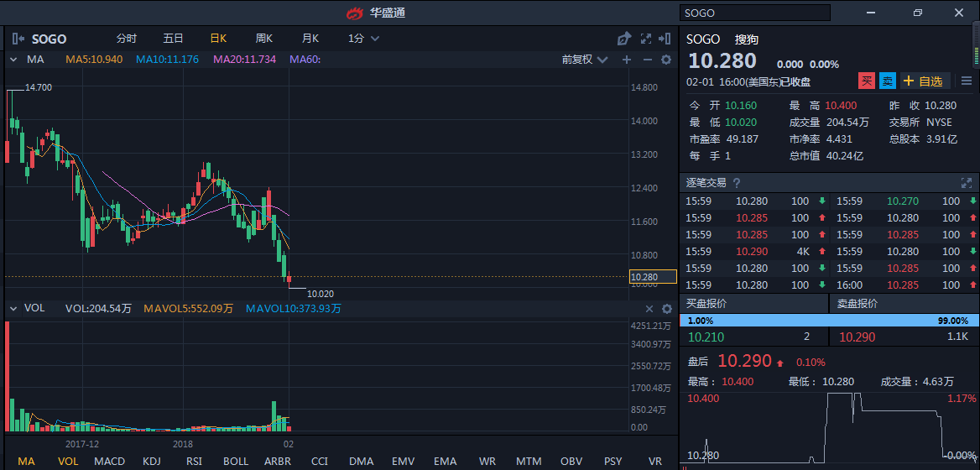The image size is (980, 470).
Task: Toggle the MA main indicator
Action: 26,462
